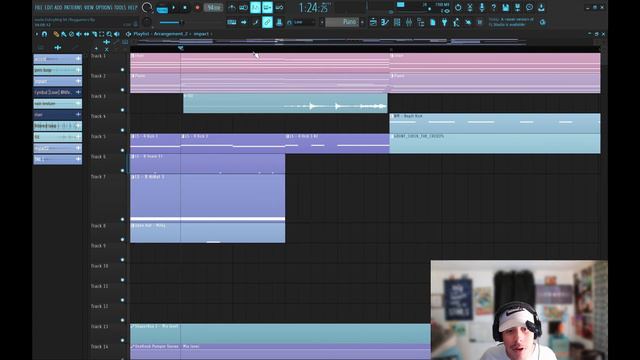Screen dimensions: 640x360
Task: Open the Piano roll window icon
Action: pyautogui.click(x=385, y=22)
